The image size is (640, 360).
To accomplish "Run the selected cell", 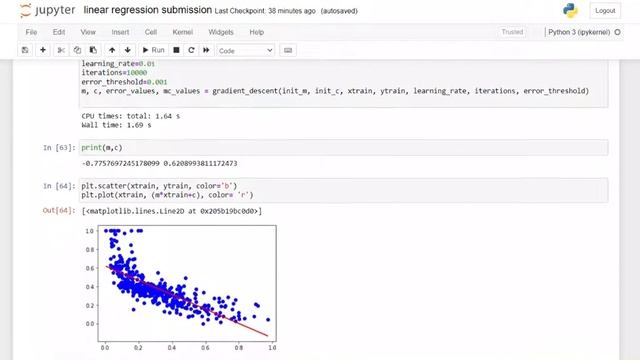I will point(153,50).
